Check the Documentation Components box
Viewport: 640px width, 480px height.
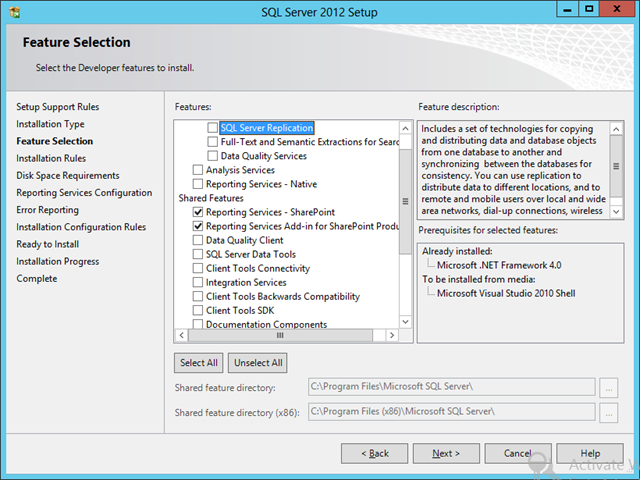(x=198, y=324)
